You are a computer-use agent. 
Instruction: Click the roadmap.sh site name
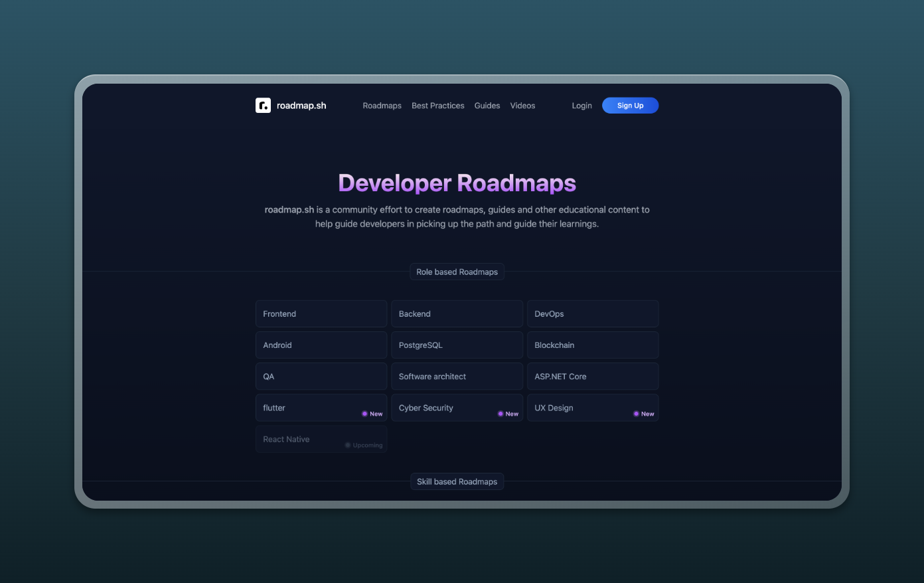click(301, 106)
